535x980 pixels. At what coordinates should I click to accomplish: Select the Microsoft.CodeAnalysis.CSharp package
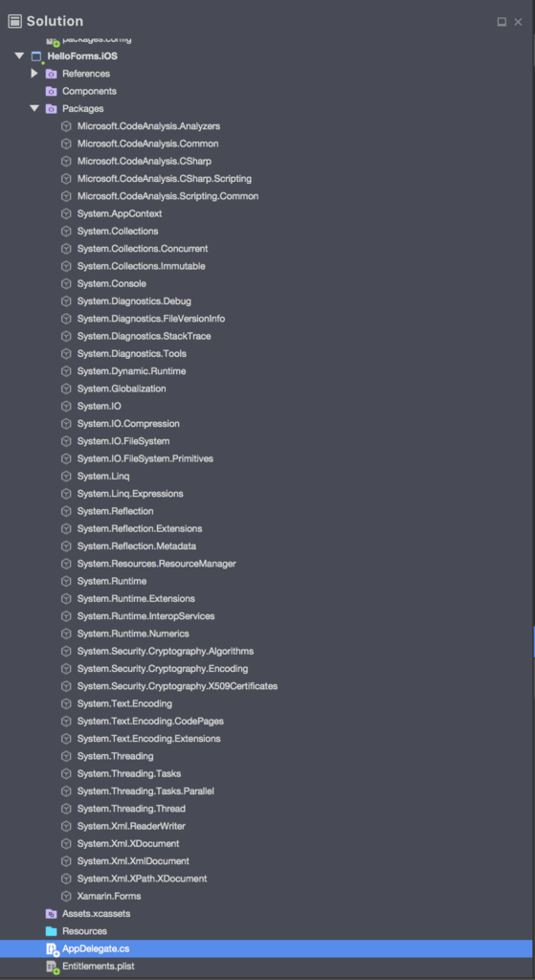[x=145, y=161]
